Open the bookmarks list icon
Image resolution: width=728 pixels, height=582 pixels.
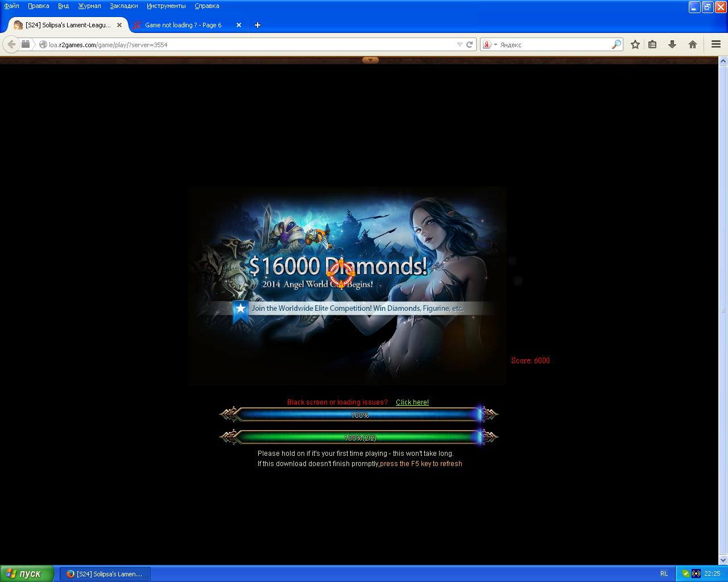652,44
